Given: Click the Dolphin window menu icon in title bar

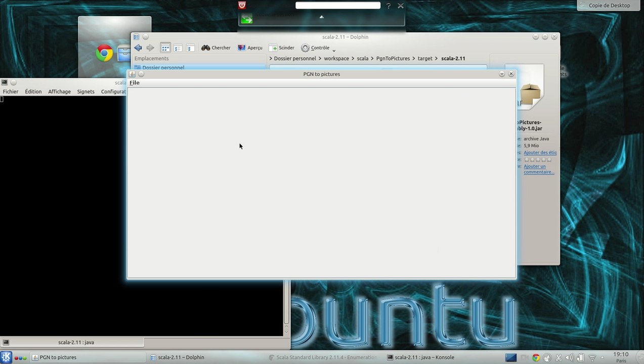Looking at the screenshot, I should 136,37.
